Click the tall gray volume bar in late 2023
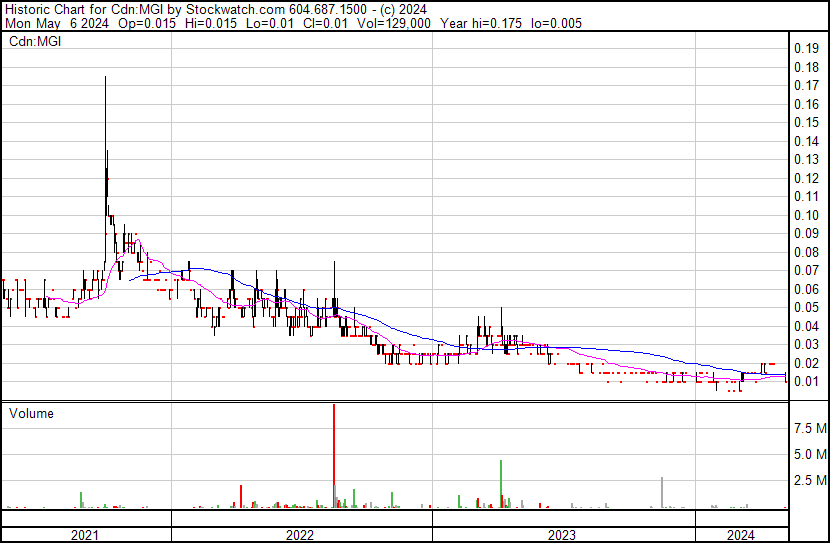 point(662,492)
